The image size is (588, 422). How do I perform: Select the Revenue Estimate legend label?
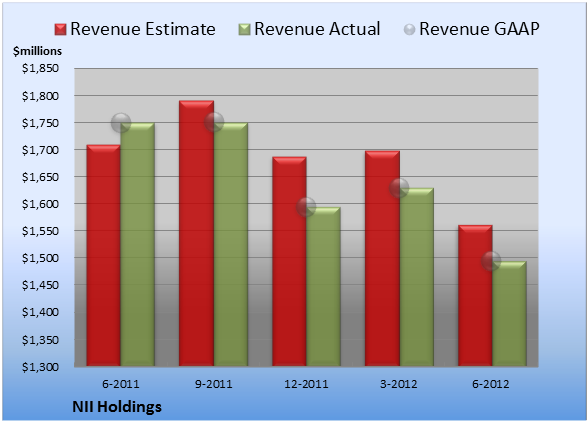click(x=143, y=29)
